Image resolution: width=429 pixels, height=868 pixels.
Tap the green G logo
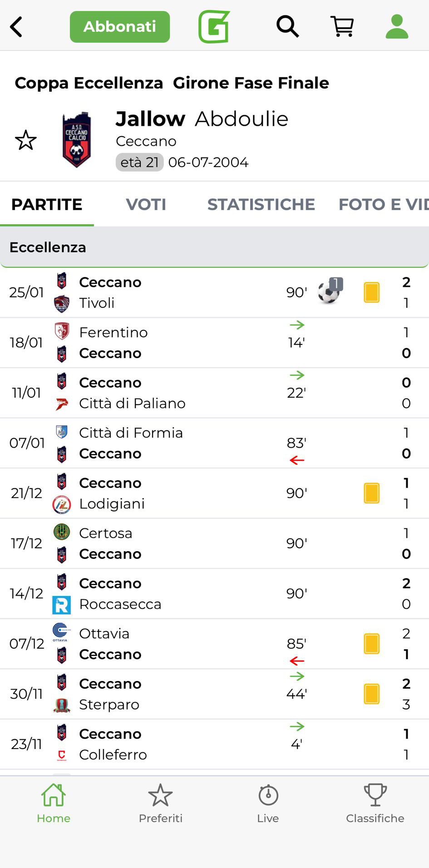(214, 26)
